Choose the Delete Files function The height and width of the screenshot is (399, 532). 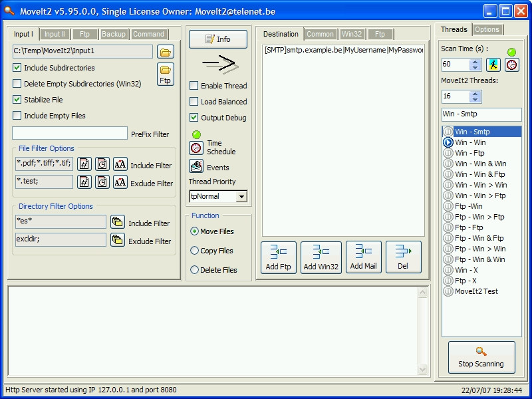pos(194,270)
